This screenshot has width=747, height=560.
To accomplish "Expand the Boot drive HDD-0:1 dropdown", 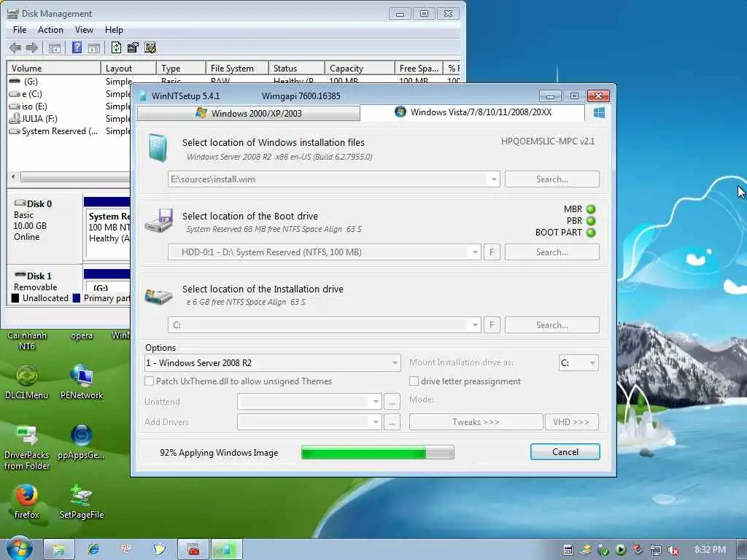I will coord(475,252).
